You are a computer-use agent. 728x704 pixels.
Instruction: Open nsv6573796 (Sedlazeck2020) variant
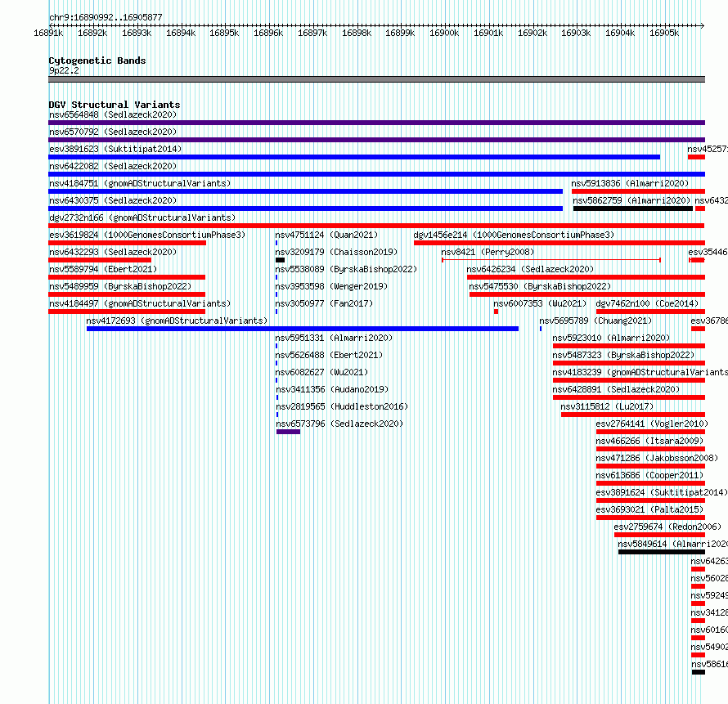point(339,424)
